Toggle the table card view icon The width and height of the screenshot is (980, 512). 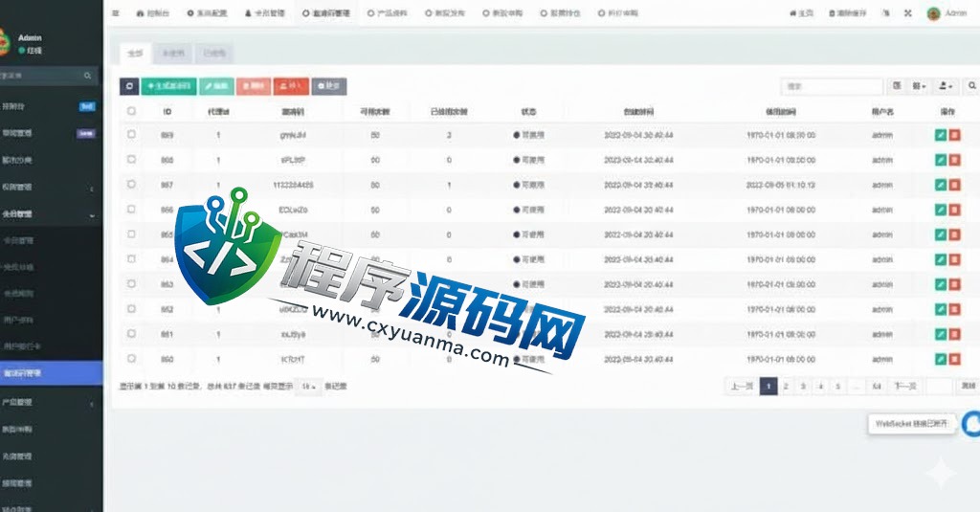pyautogui.click(x=897, y=86)
